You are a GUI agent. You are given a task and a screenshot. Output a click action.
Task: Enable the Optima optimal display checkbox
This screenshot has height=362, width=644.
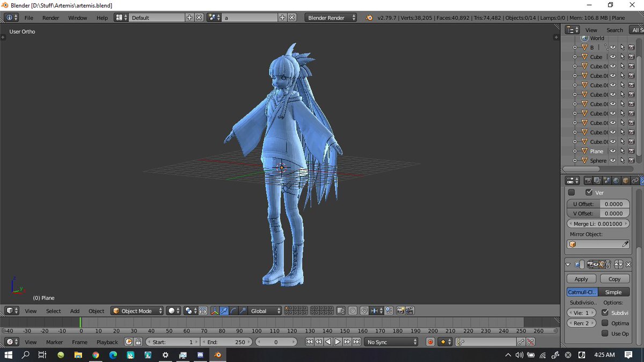(605, 323)
